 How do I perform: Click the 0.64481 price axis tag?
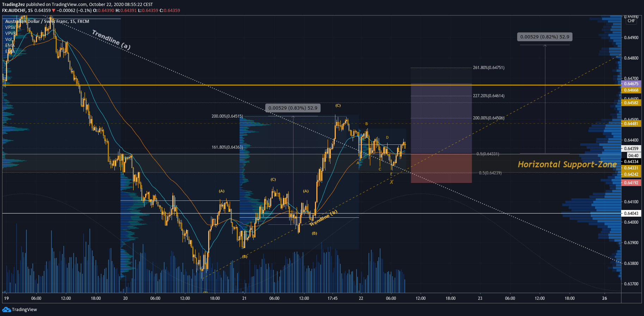(631, 124)
